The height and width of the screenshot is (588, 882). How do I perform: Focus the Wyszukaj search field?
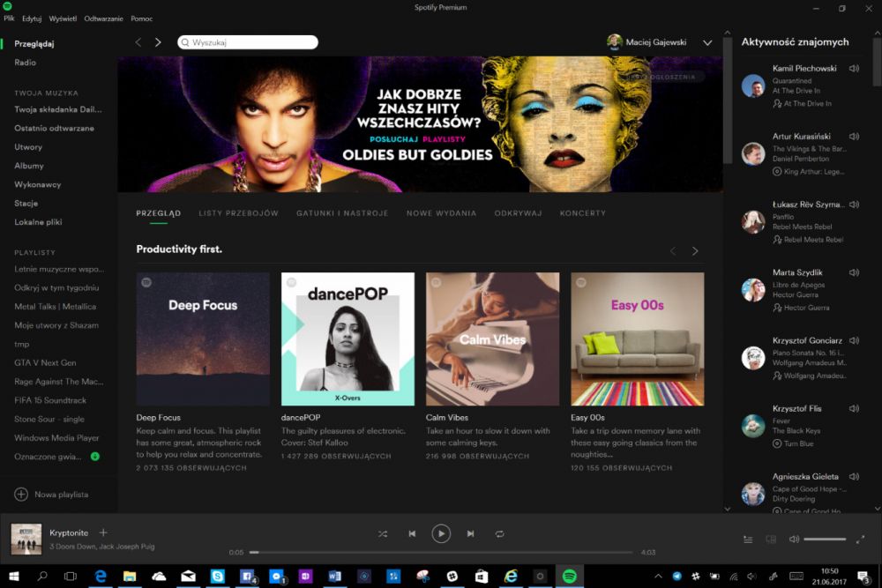tap(248, 42)
